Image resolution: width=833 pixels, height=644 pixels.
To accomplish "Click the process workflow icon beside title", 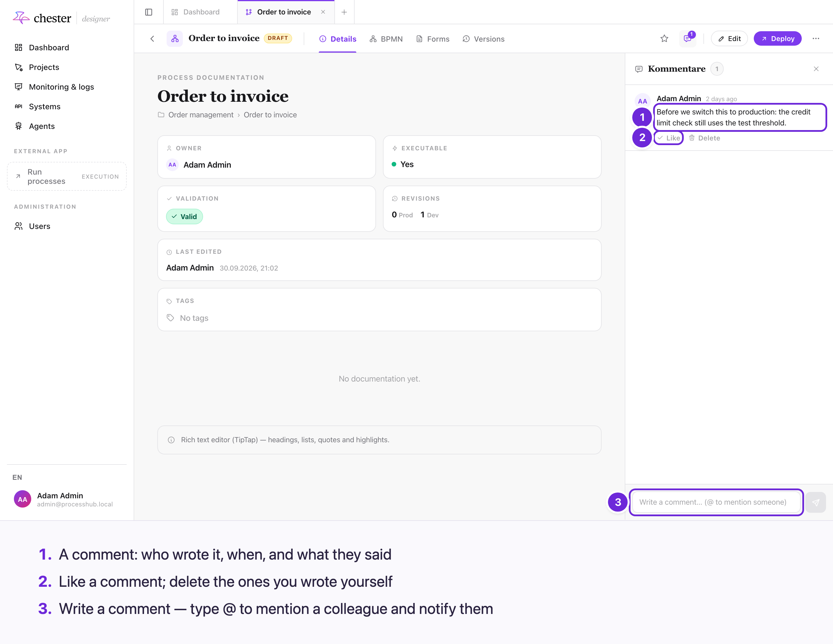I will pyautogui.click(x=175, y=38).
